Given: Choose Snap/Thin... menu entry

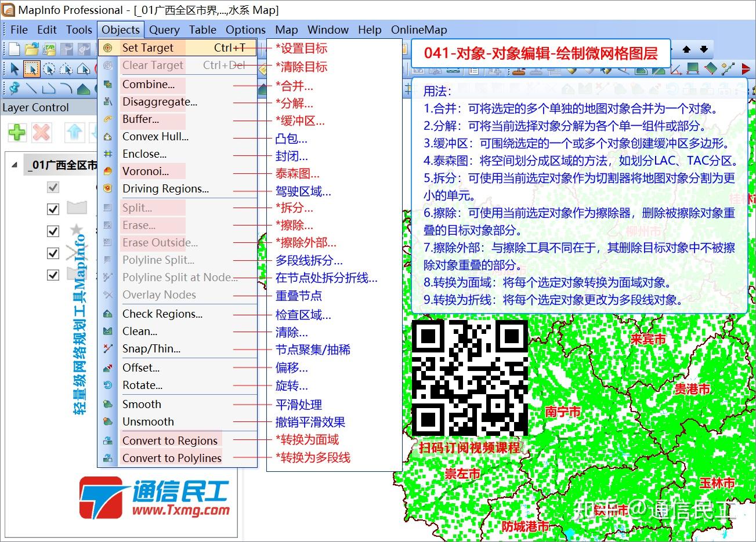Looking at the screenshot, I should coord(178,348).
